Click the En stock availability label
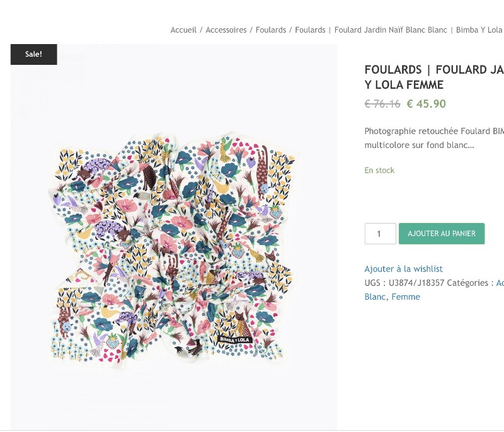This screenshot has height=432, width=504. click(x=379, y=170)
